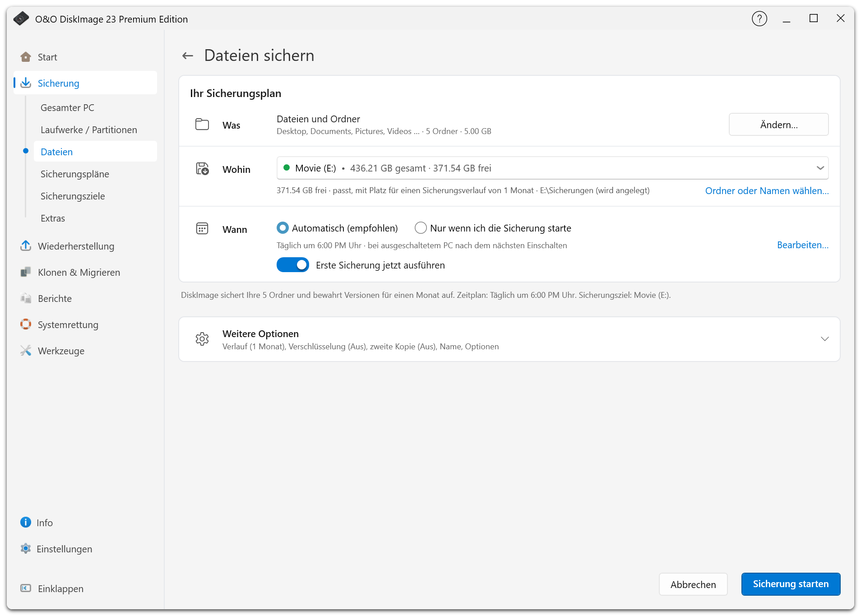Select Dateien submenu item
The height and width of the screenshot is (616, 861).
[96, 152]
